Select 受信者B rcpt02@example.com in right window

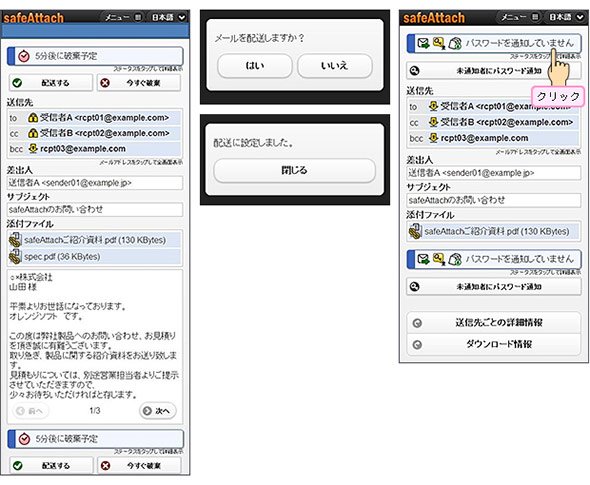pos(494,122)
